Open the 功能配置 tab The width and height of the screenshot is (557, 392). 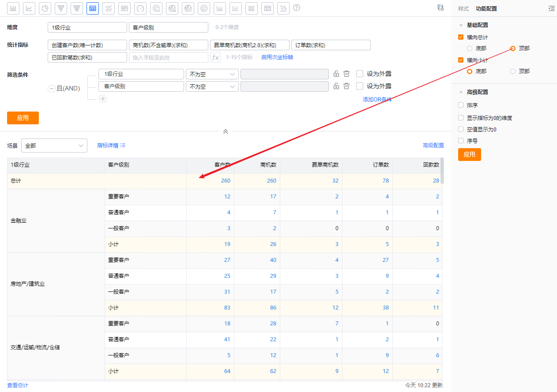pos(486,9)
